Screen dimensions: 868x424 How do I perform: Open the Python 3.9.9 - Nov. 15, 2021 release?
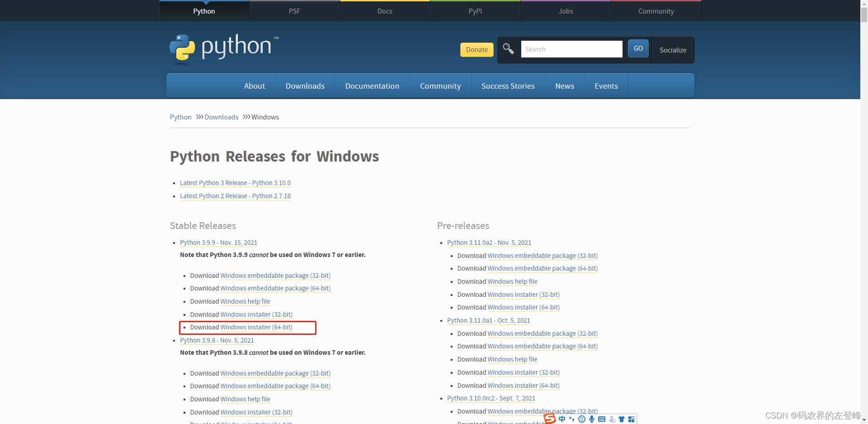click(218, 243)
